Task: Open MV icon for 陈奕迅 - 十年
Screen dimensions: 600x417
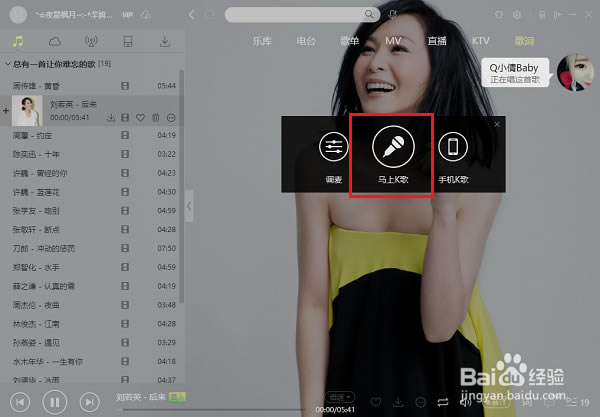Action: click(x=125, y=154)
